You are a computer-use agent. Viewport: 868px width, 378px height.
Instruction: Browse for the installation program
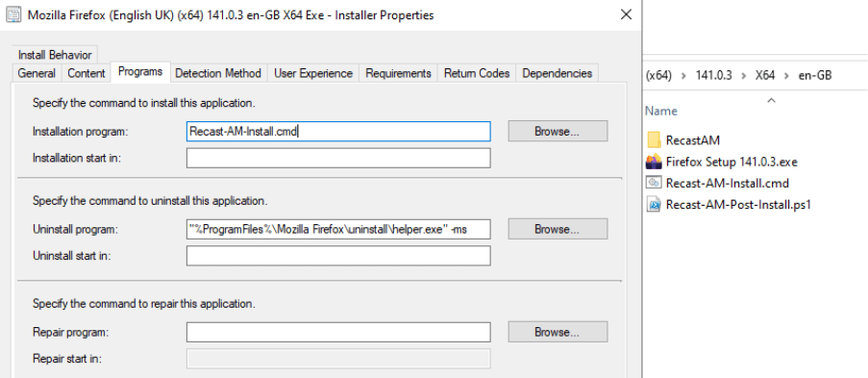558,132
